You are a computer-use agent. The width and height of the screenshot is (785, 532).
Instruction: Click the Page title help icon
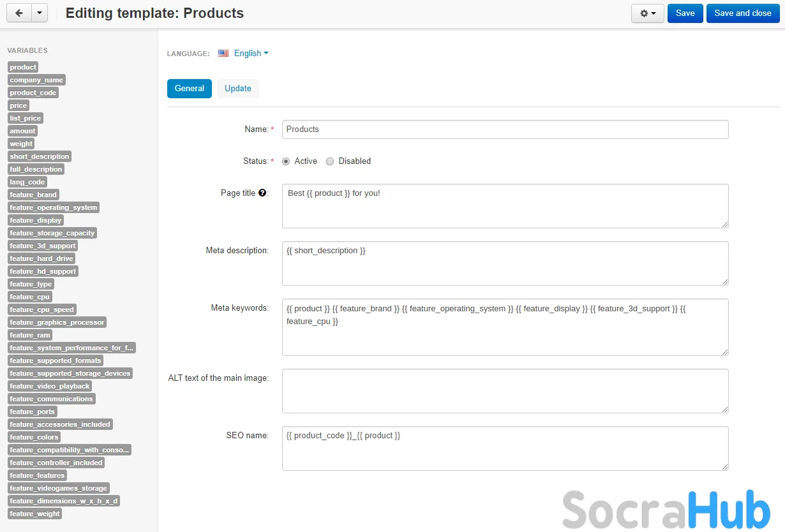click(x=262, y=193)
